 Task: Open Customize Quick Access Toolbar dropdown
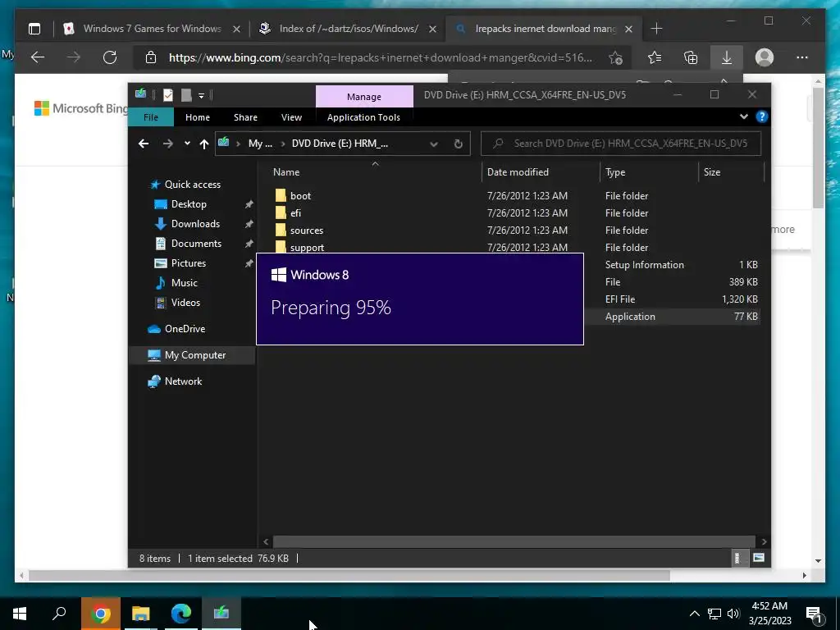202,96
